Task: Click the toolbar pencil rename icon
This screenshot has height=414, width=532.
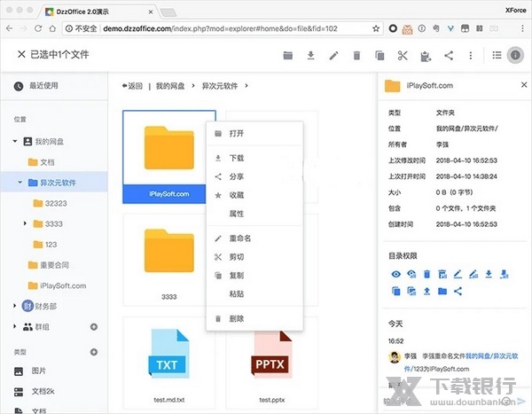Action: [334, 55]
